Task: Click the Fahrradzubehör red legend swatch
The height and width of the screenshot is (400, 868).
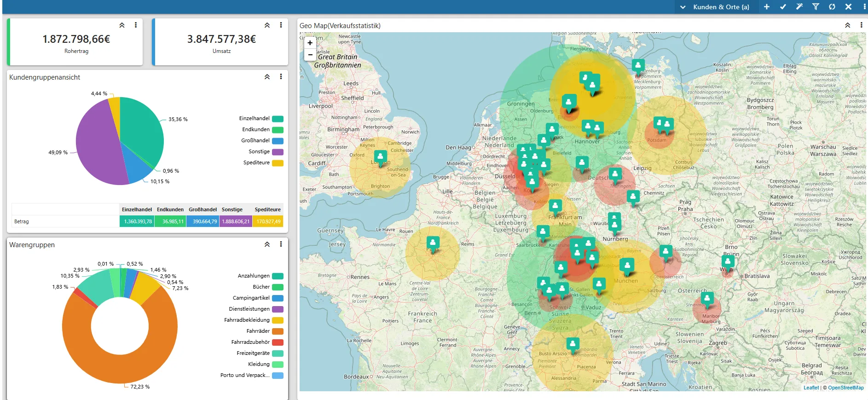Action: click(x=278, y=342)
